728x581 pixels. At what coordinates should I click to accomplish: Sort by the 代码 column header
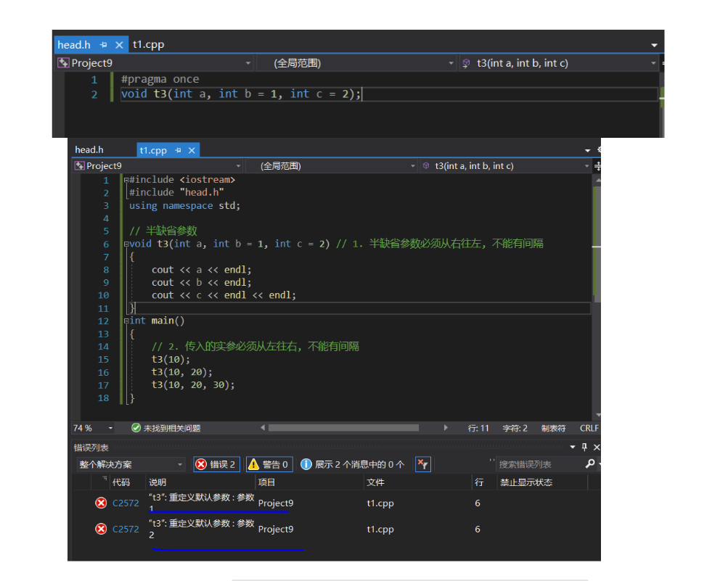(121, 482)
